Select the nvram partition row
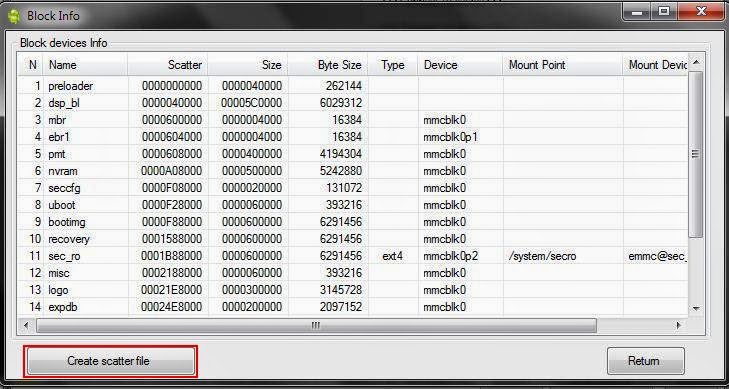The width and height of the screenshot is (729, 389). (353, 171)
